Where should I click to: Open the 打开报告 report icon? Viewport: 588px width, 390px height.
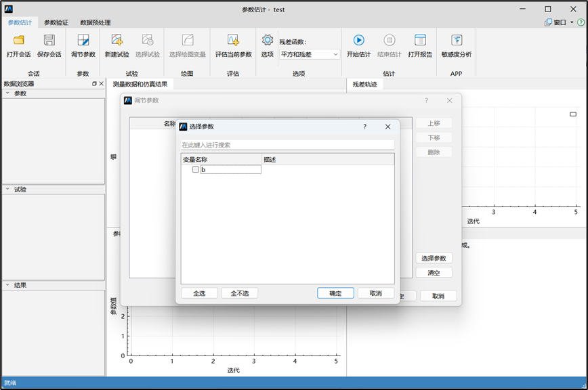pos(420,40)
